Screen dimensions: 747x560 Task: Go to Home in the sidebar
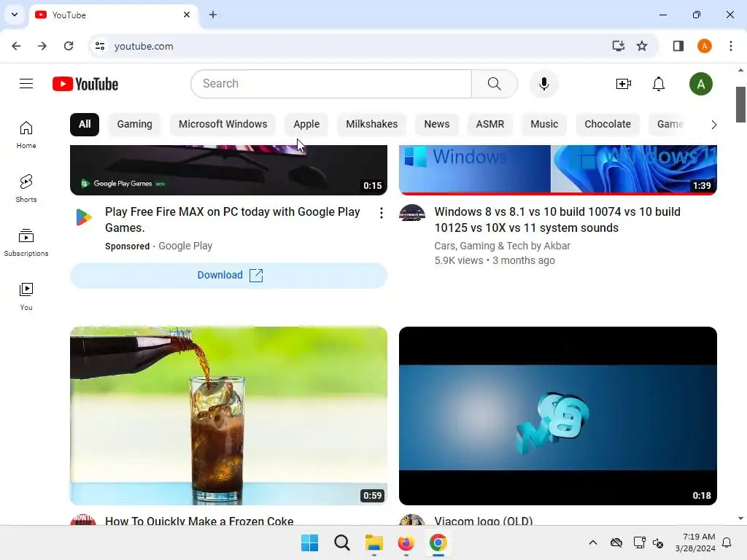(x=26, y=135)
